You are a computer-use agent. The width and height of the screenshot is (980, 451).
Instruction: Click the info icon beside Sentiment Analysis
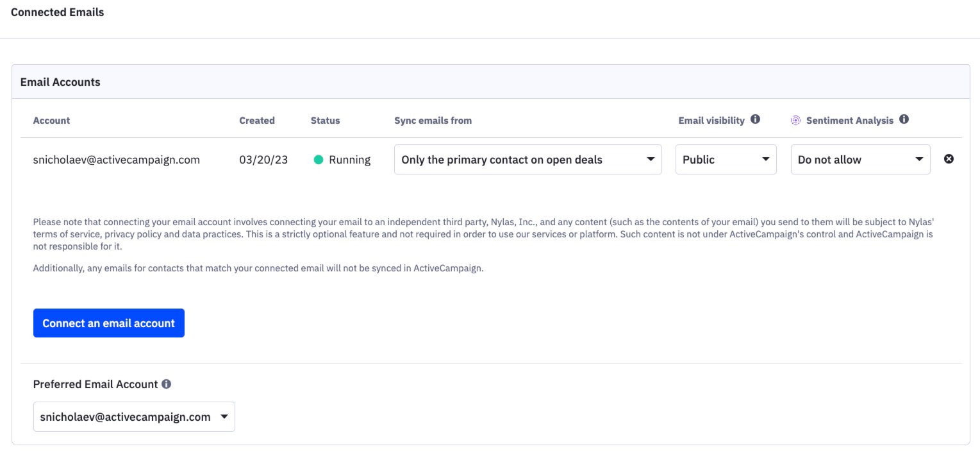point(904,119)
